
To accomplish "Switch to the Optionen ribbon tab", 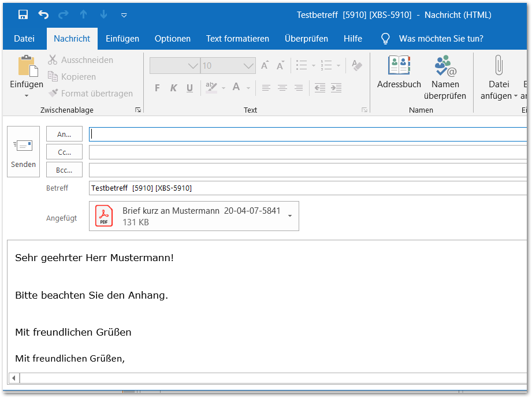I will coord(172,39).
